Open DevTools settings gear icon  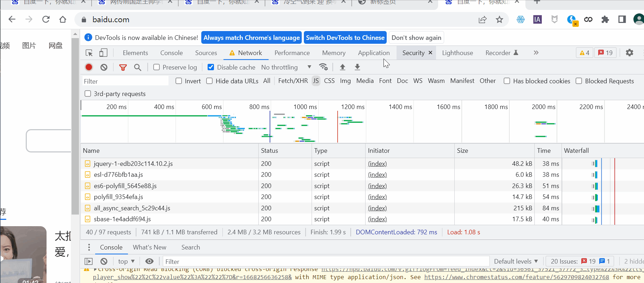coord(630,53)
